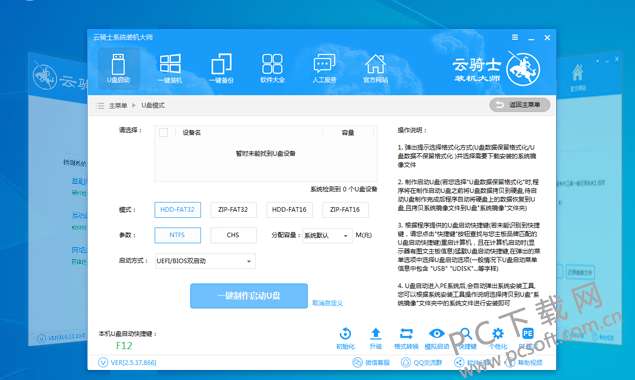The height and width of the screenshot is (380, 635).
Task: Open the 一键备份 backup icon
Action: point(221,68)
